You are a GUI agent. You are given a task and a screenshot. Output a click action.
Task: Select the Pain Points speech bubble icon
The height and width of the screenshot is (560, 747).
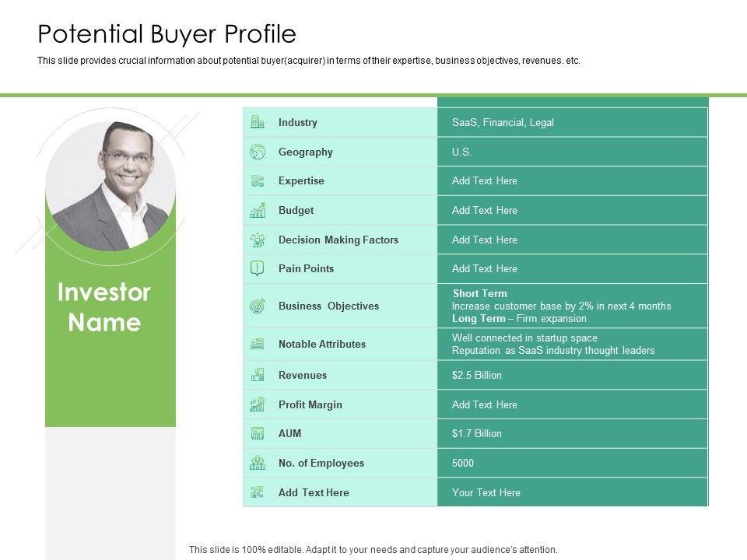(258, 269)
